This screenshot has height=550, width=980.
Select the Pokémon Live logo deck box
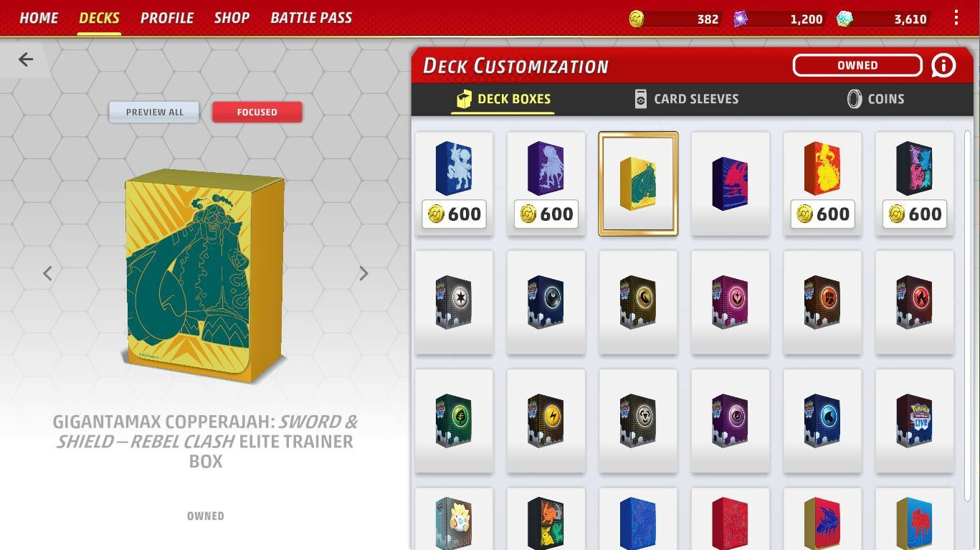(x=915, y=421)
